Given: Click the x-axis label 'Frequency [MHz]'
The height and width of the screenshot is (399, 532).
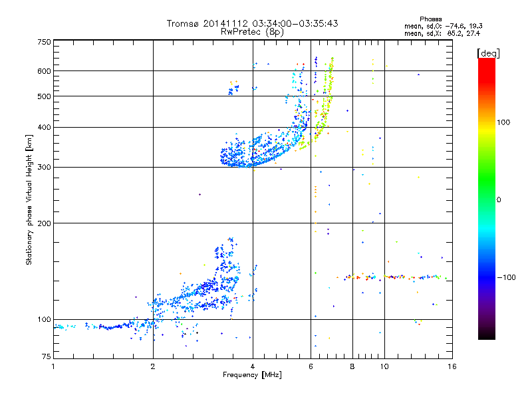Looking at the screenshot, I should coord(252,375).
